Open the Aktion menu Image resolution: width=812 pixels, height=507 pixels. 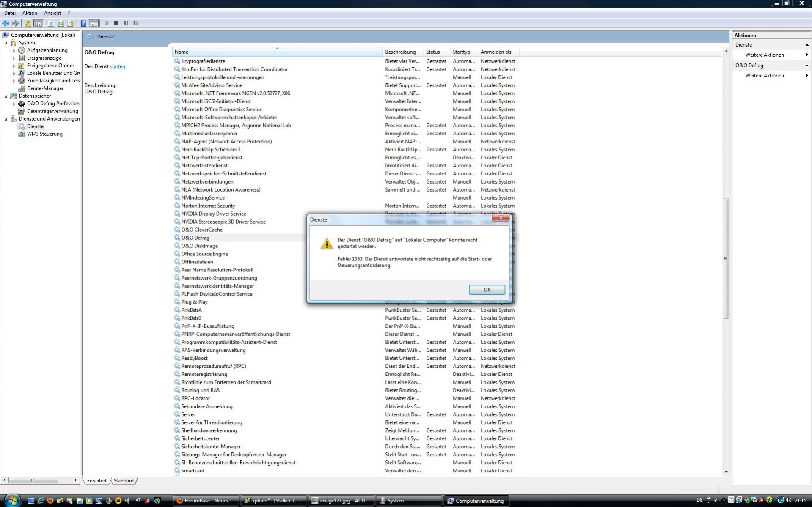[30, 13]
